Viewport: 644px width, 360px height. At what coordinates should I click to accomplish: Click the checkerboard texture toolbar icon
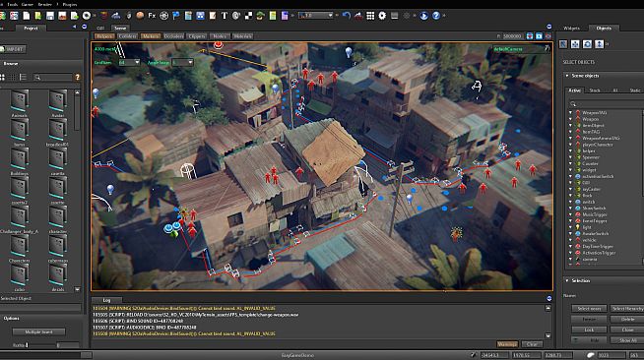(248, 16)
